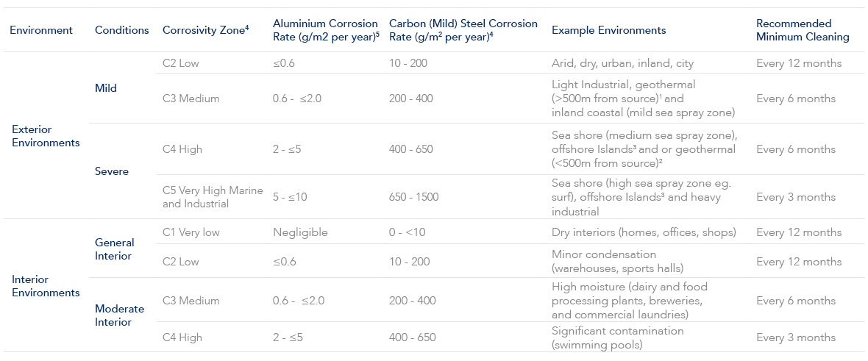Click the C1 Very low zone cell
Image resolution: width=868 pixels, height=361 pixels.
[191, 232]
